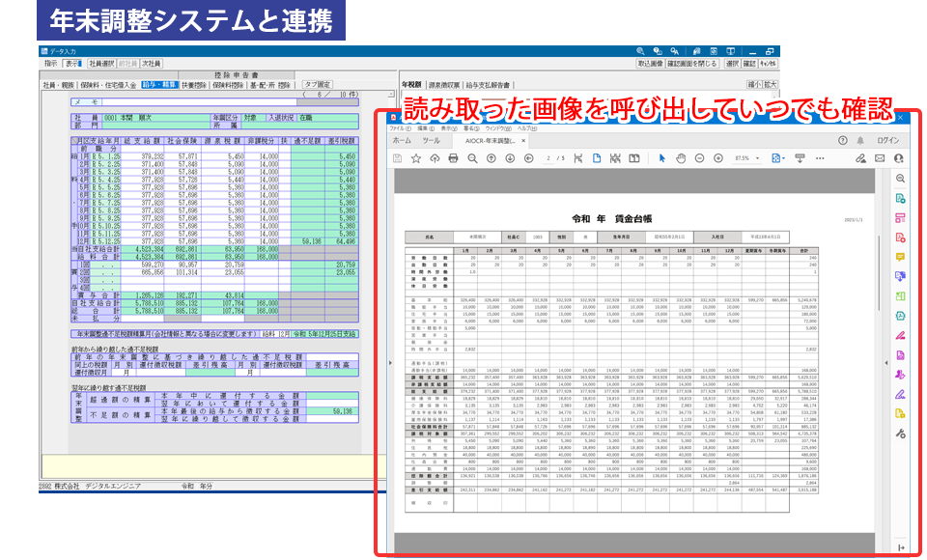Click the magnifier search icon in PDF toolbar

[472, 158]
